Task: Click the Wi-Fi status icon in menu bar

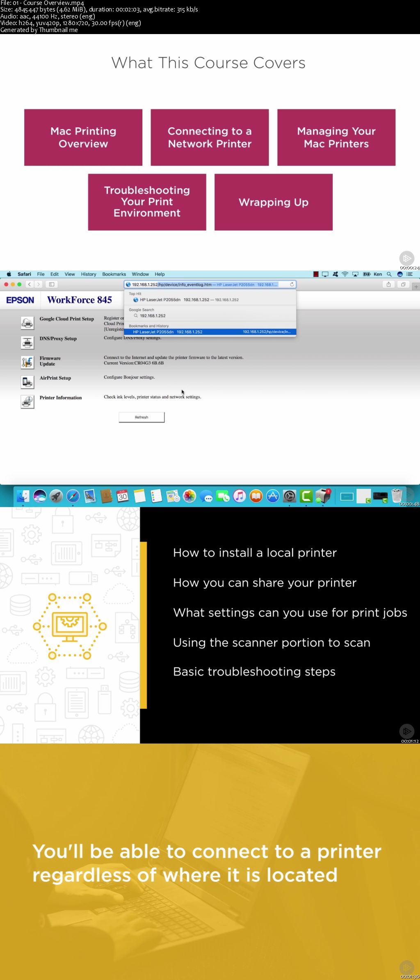Action: (345, 274)
